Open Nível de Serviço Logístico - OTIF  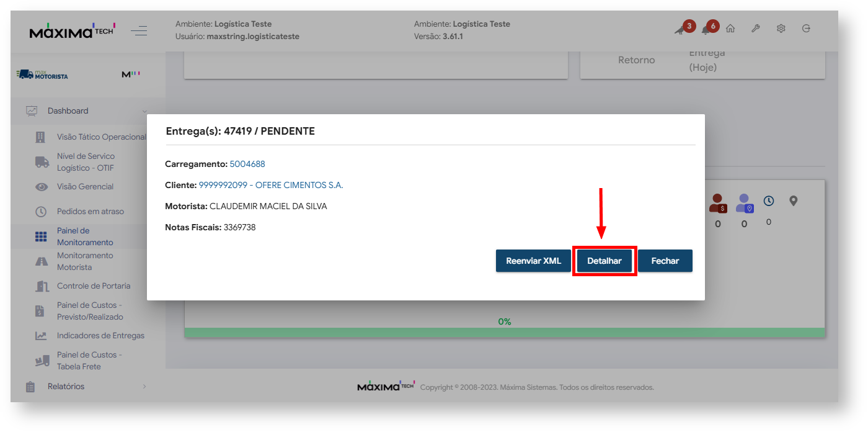pos(86,162)
